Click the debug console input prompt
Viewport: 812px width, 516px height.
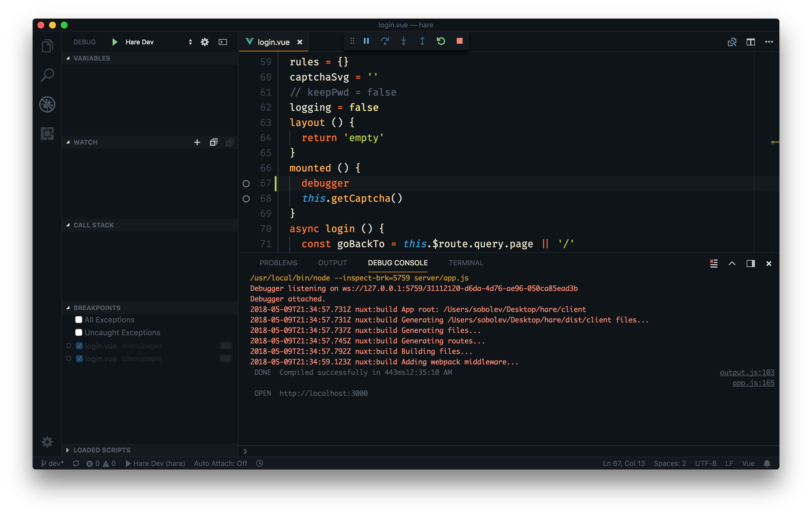pyautogui.click(x=509, y=451)
